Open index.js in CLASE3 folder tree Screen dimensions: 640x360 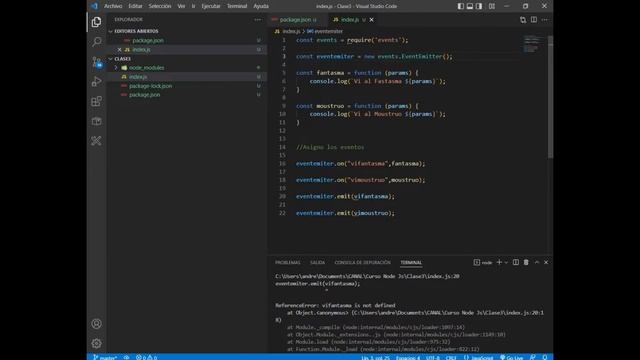pyautogui.click(x=138, y=77)
